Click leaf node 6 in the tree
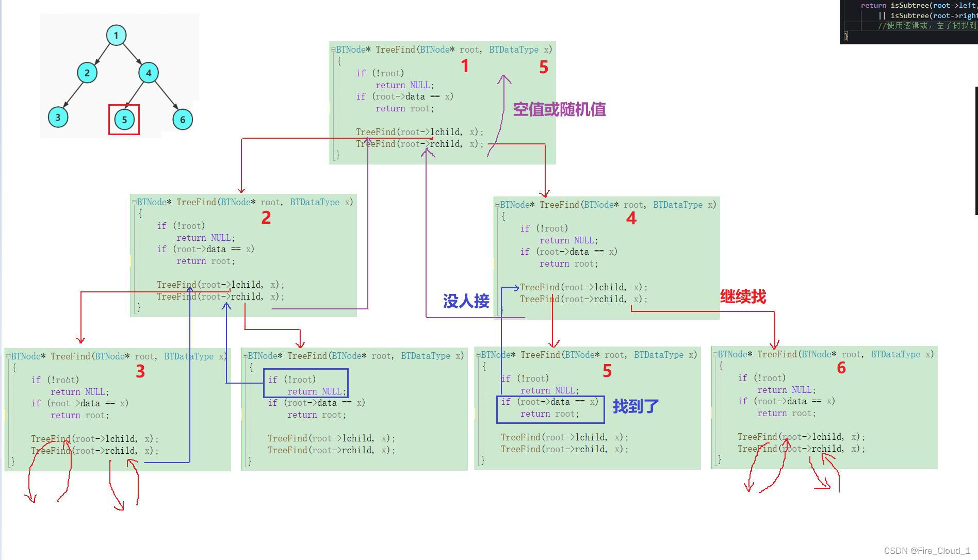This screenshot has width=978, height=560. tap(183, 120)
